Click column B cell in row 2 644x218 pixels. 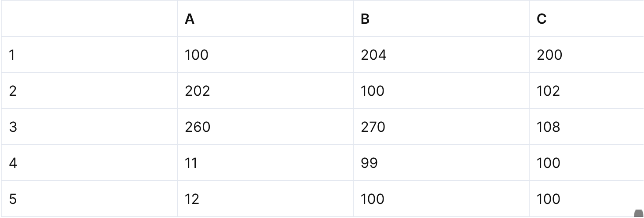pyautogui.click(x=441, y=91)
